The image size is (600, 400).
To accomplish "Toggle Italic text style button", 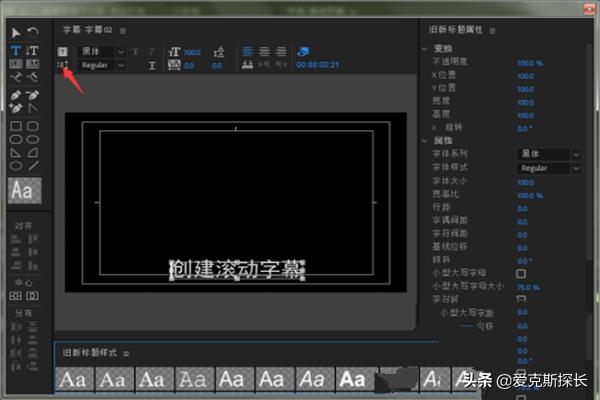I will tap(152, 52).
